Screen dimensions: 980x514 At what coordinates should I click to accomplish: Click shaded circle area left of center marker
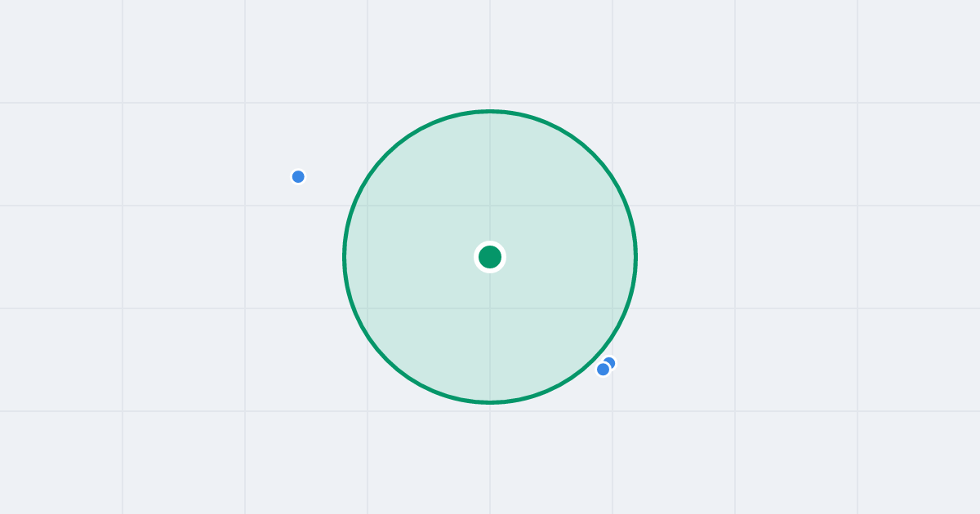(x=408, y=257)
